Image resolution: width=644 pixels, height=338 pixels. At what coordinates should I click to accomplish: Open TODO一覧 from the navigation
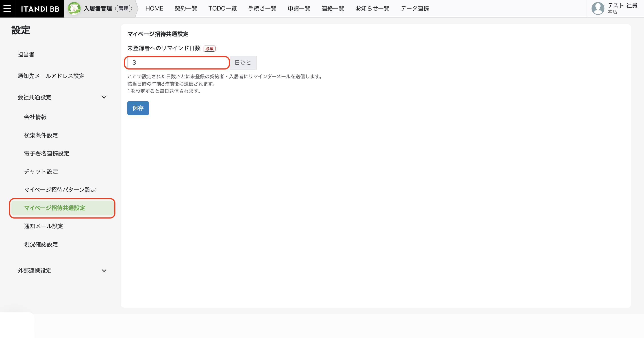click(x=222, y=9)
